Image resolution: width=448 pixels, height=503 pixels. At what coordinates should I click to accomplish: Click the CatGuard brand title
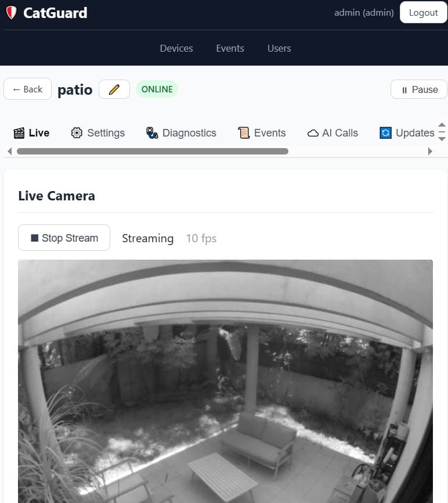tap(55, 13)
